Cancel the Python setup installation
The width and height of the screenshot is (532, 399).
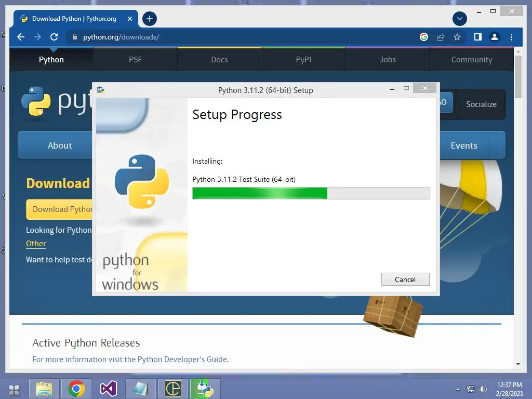[x=405, y=279]
